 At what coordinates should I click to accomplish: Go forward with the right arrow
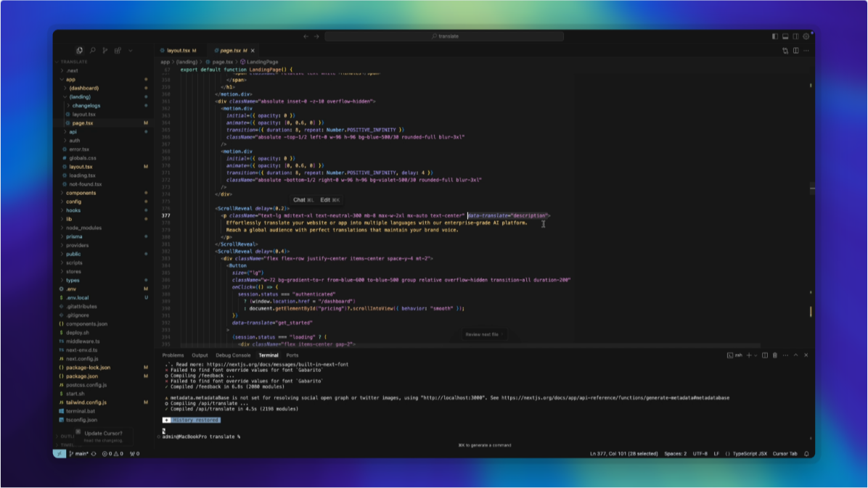[x=316, y=36]
